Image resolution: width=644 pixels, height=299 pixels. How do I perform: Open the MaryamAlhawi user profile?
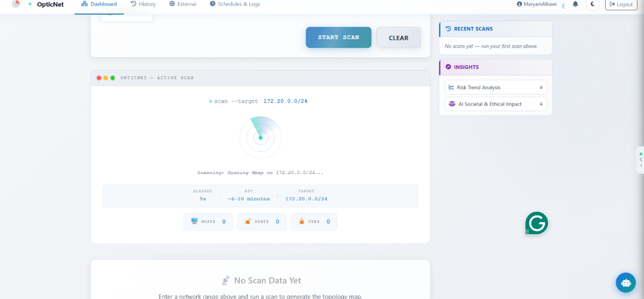[536, 4]
